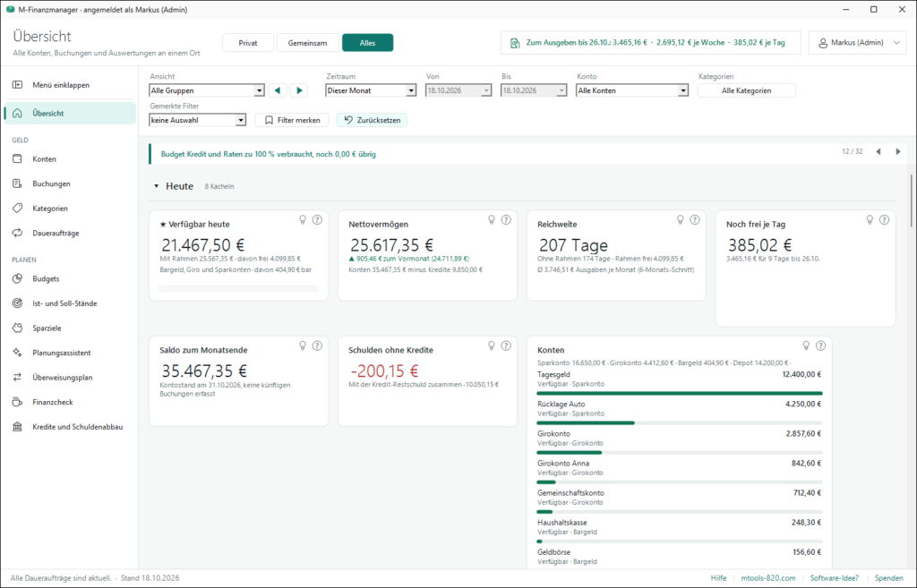The image size is (917, 588).
Task: Click the Planungsassistent sparkle icon
Action: [18, 353]
